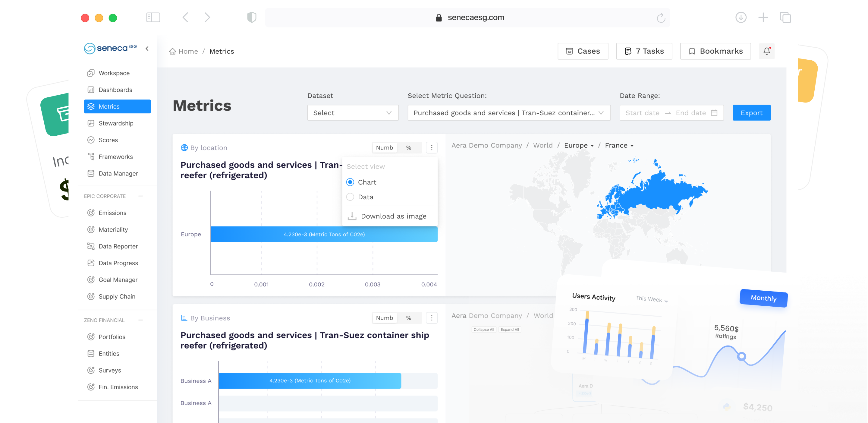
Task: Open the Select Metric Question dropdown
Action: (x=509, y=112)
